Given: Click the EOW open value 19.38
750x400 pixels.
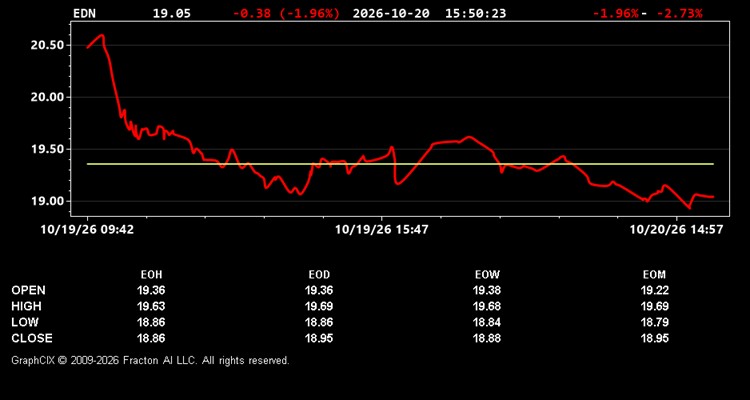Looking at the screenshot, I should pyautogui.click(x=487, y=290).
